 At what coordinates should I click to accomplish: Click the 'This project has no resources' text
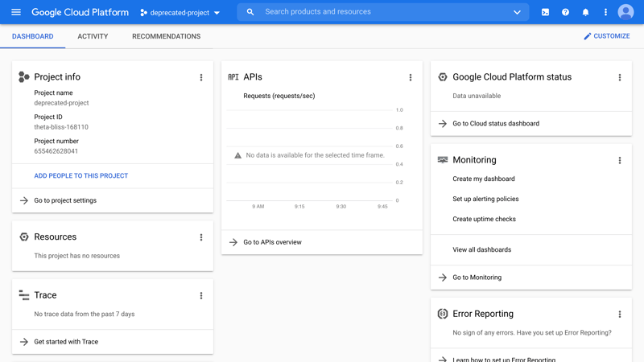(x=76, y=256)
